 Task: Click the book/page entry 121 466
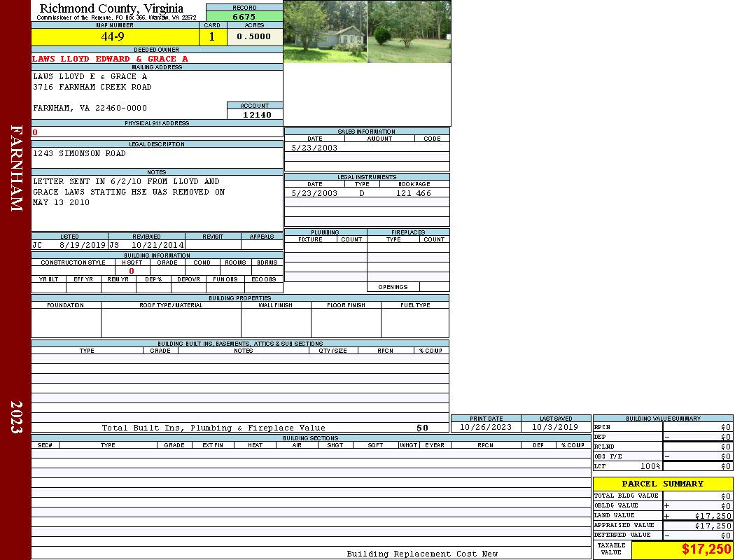pyautogui.click(x=414, y=193)
